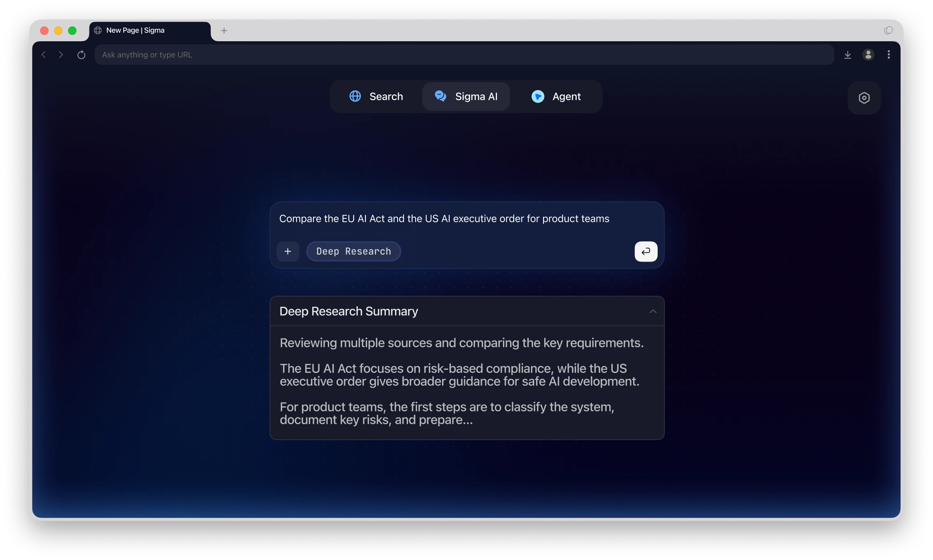The height and width of the screenshot is (560, 933).
Task: Submit the prompt with the enter arrow button
Action: pos(646,252)
